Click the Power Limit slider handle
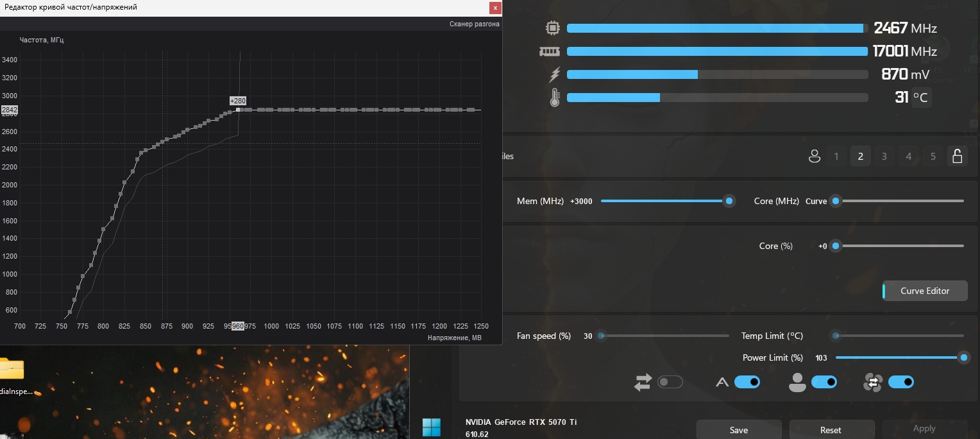Image resolution: width=980 pixels, height=439 pixels. 963,357
